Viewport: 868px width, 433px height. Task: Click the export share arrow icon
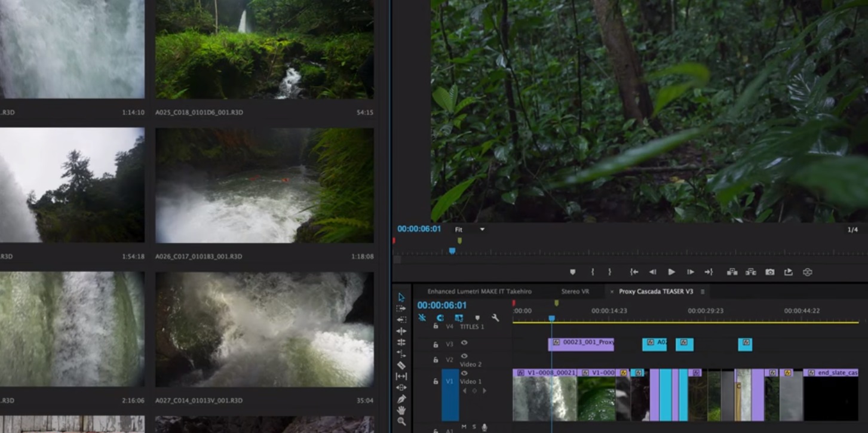click(x=789, y=272)
